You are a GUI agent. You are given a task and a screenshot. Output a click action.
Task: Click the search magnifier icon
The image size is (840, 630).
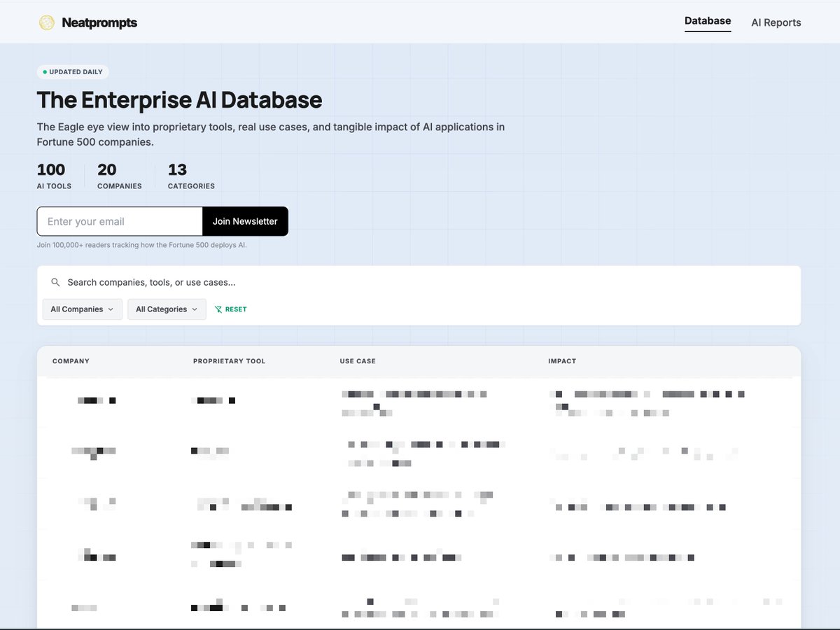coord(56,283)
